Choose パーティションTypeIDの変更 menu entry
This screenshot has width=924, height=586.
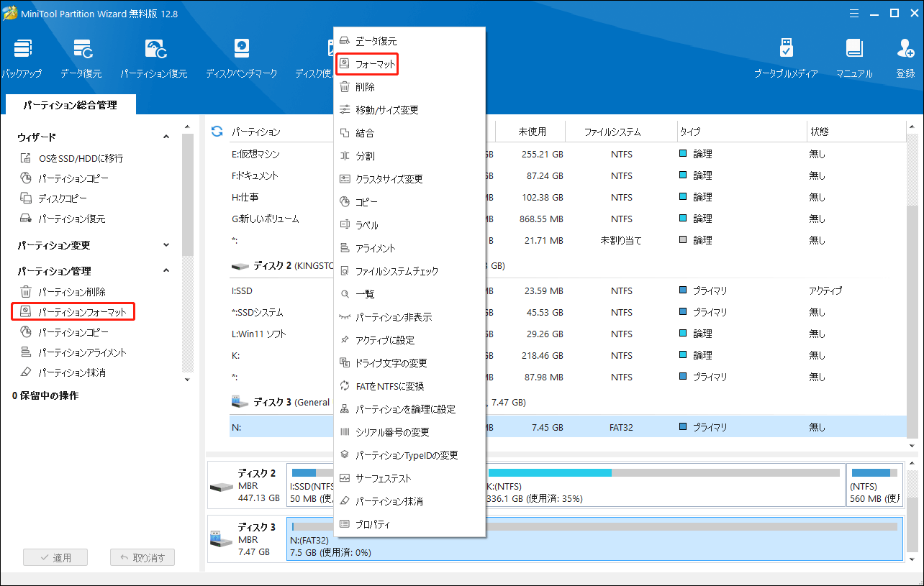click(x=409, y=455)
